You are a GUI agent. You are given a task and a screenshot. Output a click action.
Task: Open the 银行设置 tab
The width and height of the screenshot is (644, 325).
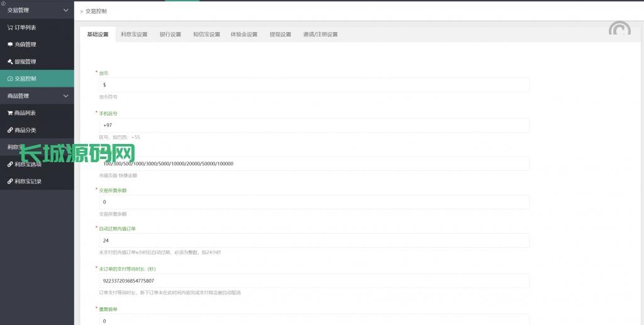tap(170, 35)
